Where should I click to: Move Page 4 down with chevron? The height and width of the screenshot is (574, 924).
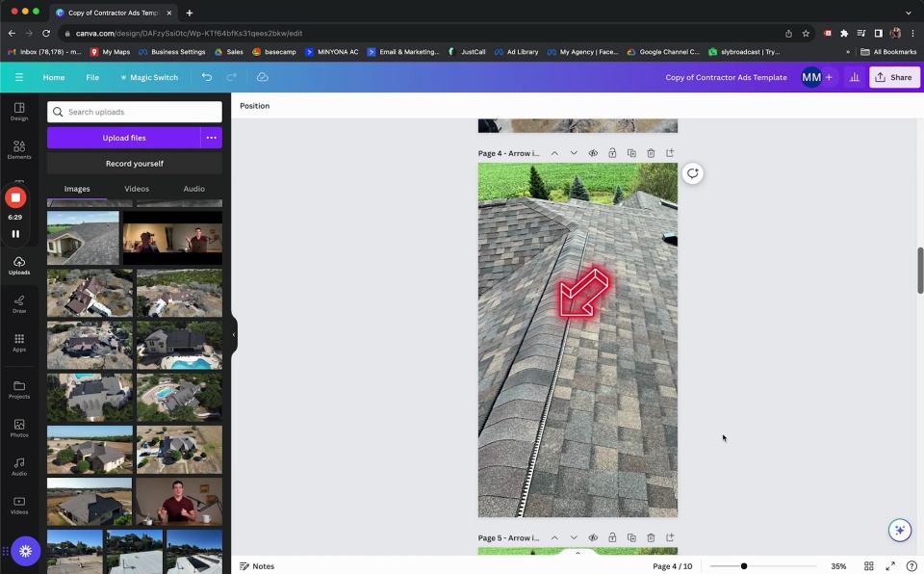(x=574, y=153)
